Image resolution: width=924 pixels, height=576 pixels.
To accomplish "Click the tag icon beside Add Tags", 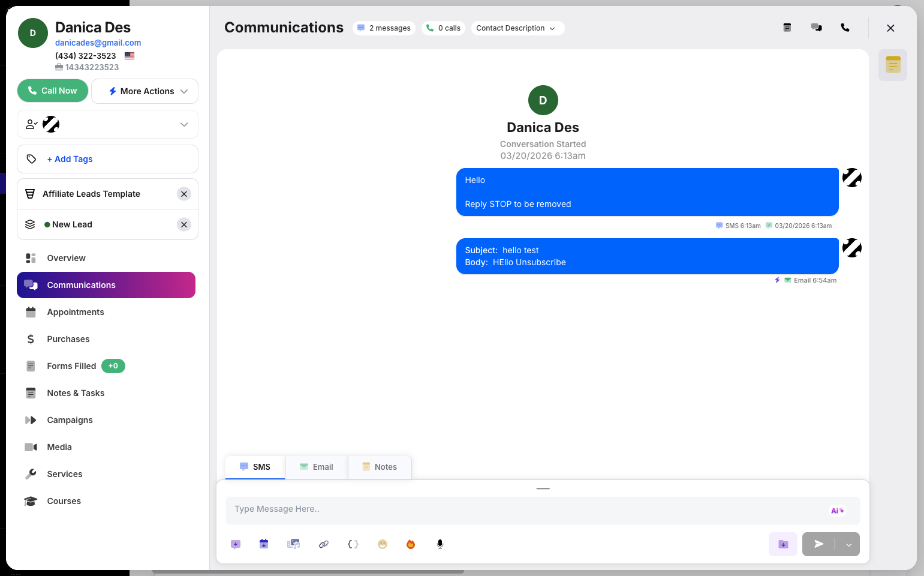I will click(x=32, y=159).
